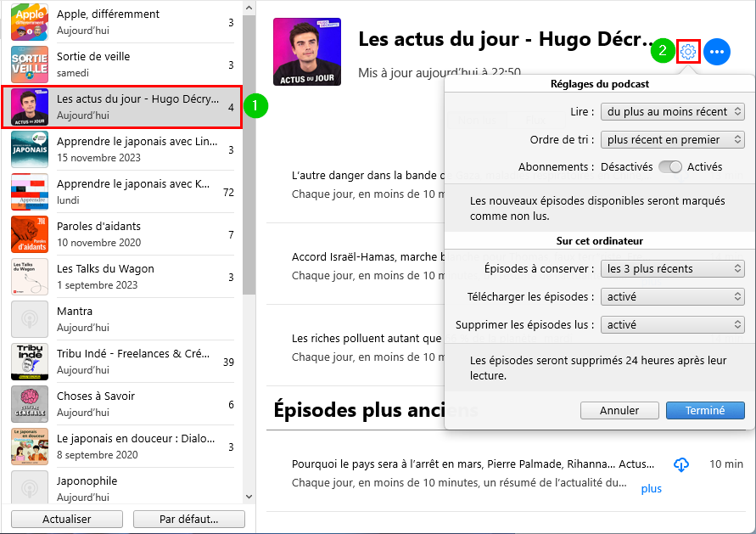Select Choses à Savoir row

click(x=122, y=404)
